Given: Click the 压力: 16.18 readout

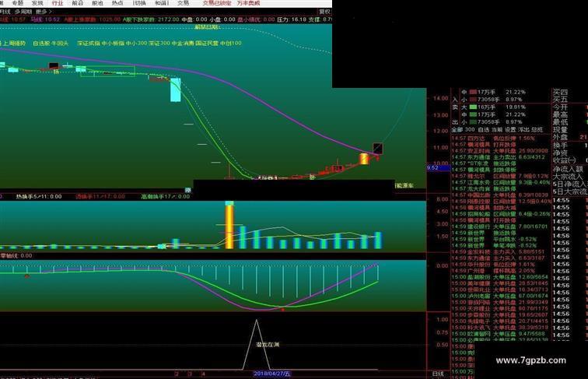Looking at the screenshot, I should click(x=292, y=19).
